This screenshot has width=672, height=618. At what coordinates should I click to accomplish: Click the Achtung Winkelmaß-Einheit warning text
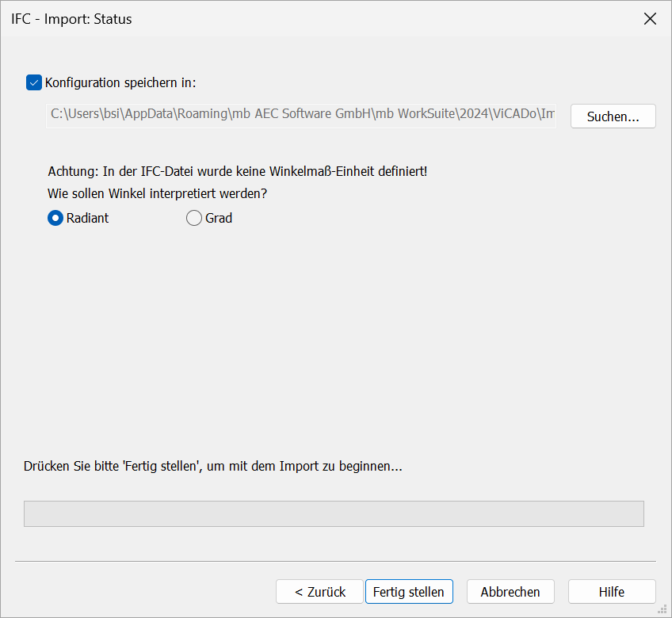(x=238, y=171)
